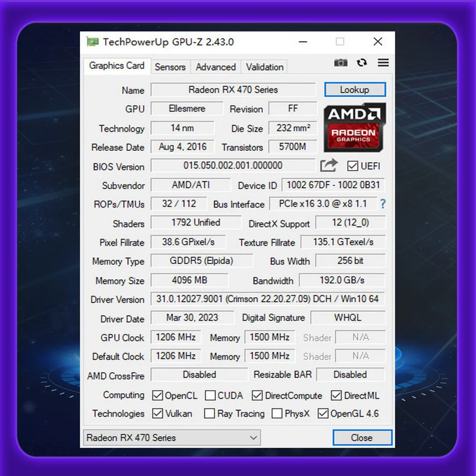Viewport: 476px width, 476px height.
Task: Click the share icon beside BIOS Version
Action: pos(329,165)
